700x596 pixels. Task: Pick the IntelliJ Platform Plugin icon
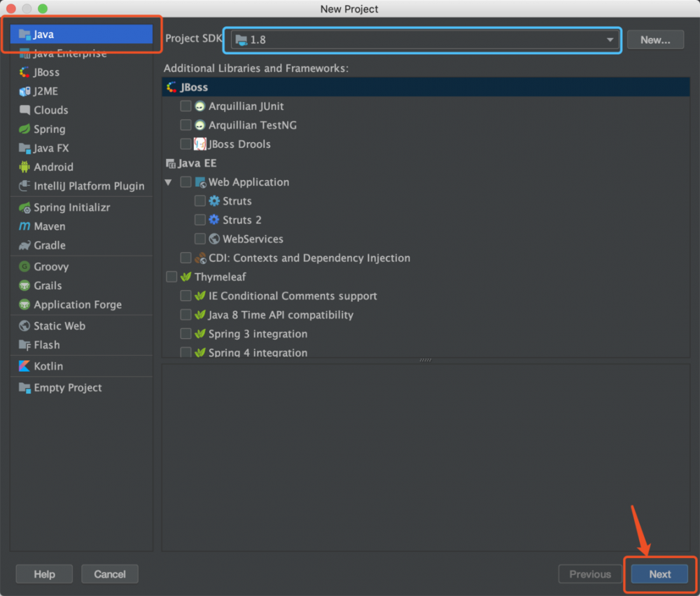(x=24, y=186)
